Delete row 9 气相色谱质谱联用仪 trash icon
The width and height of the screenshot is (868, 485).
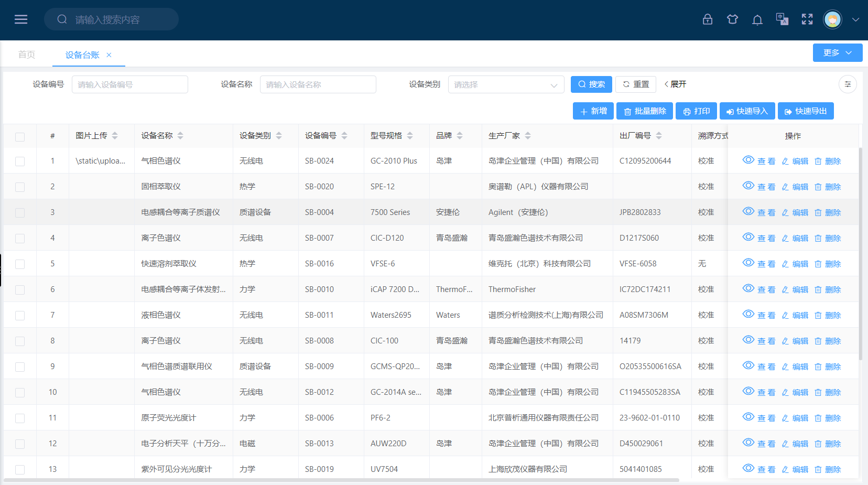coord(818,367)
